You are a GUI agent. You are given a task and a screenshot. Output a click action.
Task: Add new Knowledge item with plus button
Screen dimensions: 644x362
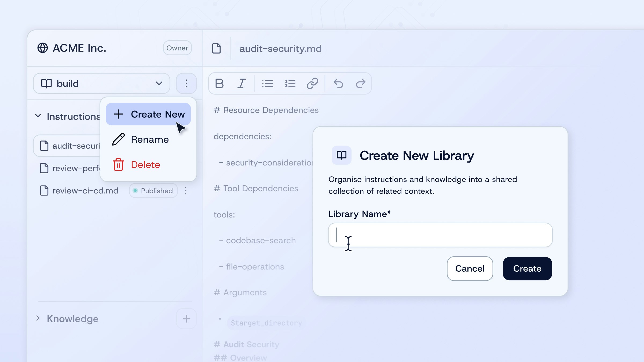coord(186,319)
